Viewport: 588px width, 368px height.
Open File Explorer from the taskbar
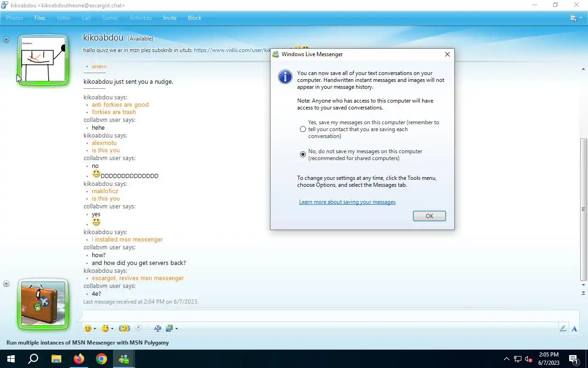pyautogui.click(x=56, y=359)
